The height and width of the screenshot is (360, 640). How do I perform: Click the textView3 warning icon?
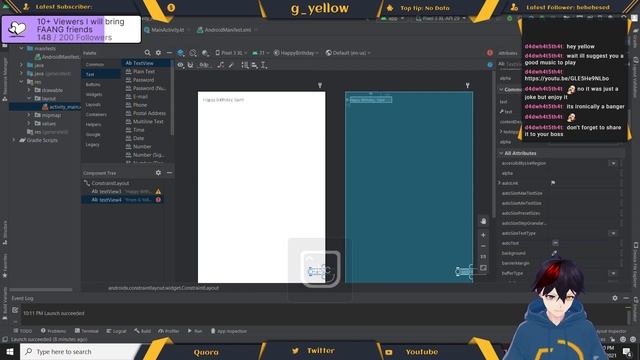pyautogui.click(x=158, y=191)
